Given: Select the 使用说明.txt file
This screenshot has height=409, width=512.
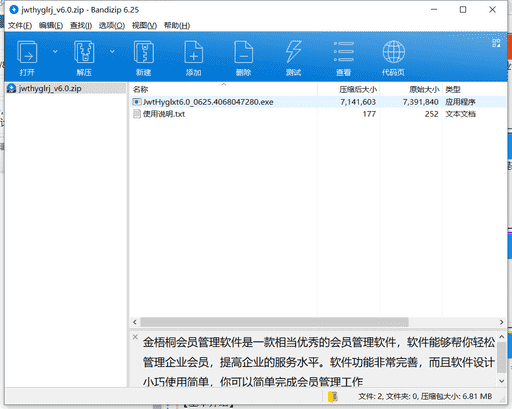Looking at the screenshot, I should tap(164, 114).
